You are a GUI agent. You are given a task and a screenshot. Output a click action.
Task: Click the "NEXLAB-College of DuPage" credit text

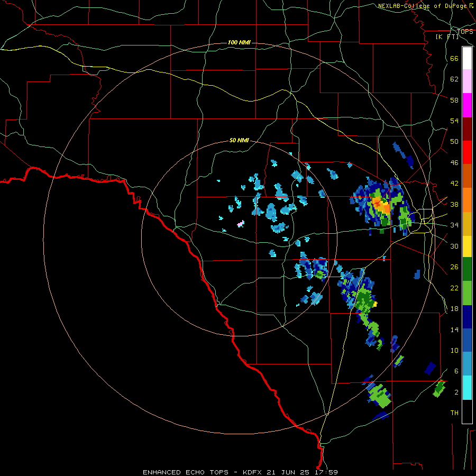pyautogui.click(x=423, y=6)
